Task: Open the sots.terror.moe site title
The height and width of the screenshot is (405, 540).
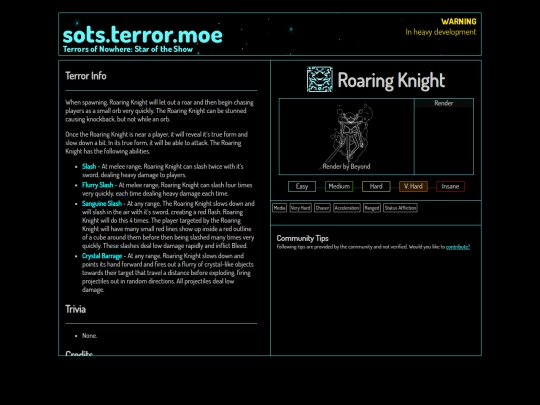Action: click(x=143, y=35)
